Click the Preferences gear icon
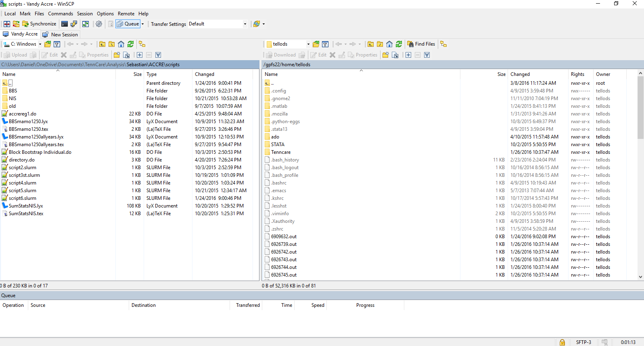Screen dimensions: 644x346 99,24
